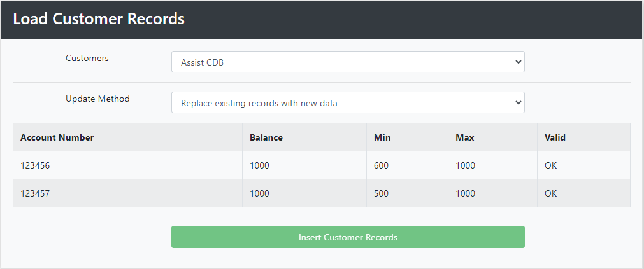Screen dimensions: 644x269
Task: Select the Account Number column header
Action: tap(128, 137)
